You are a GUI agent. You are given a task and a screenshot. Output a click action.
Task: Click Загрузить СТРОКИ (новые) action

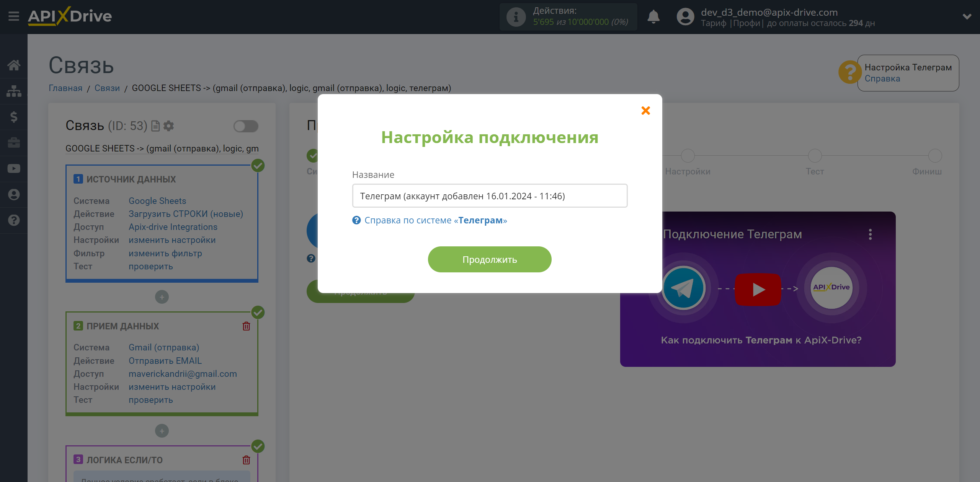pos(186,214)
